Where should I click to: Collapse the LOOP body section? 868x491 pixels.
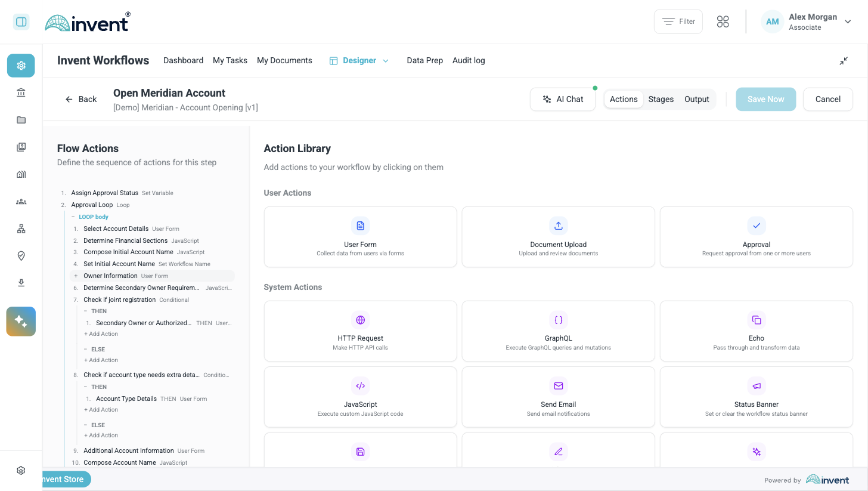tap(73, 217)
